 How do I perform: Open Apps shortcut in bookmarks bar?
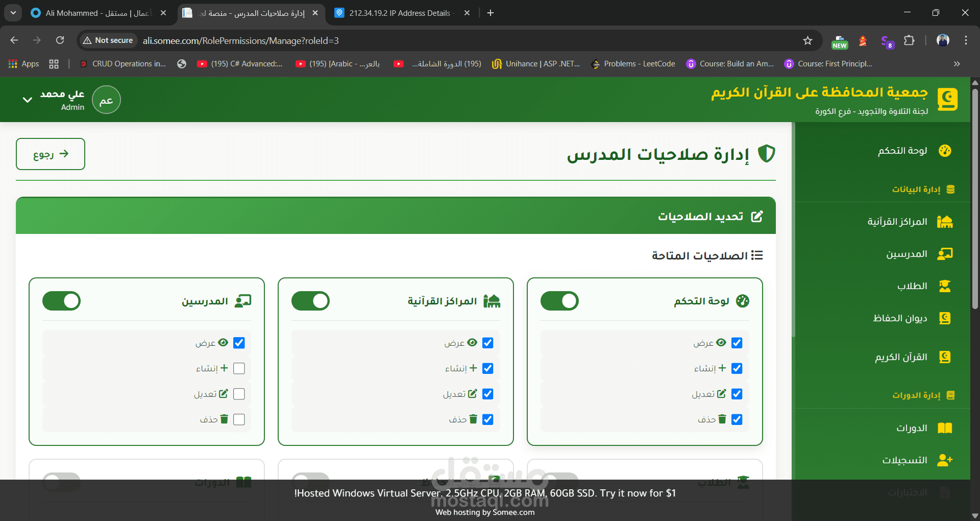pyautogui.click(x=23, y=64)
